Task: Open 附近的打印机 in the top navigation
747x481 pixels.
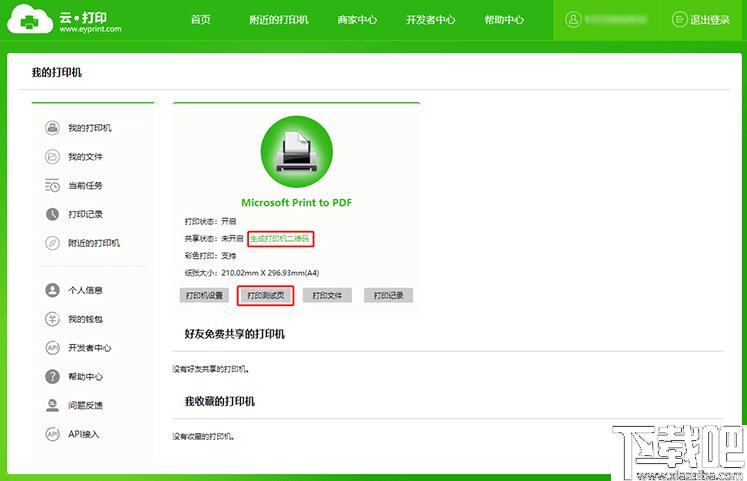Action: tap(279, 20)
